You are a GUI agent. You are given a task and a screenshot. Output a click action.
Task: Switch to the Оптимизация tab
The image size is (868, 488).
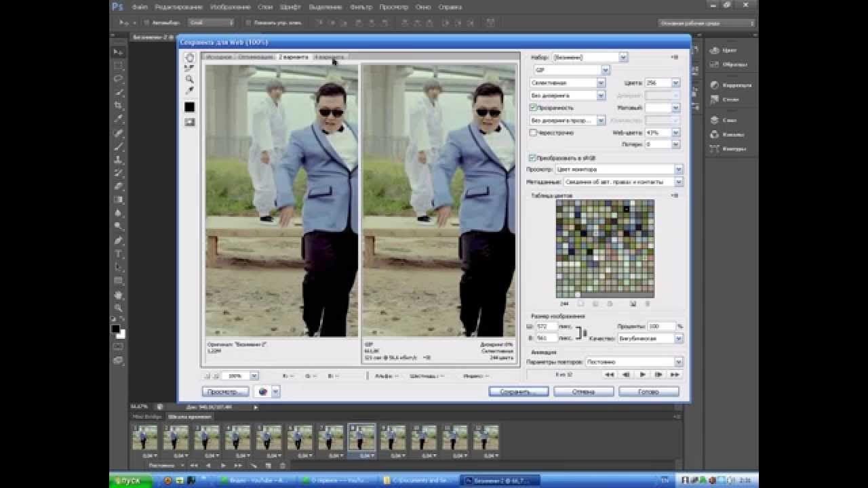click(256, 57)
